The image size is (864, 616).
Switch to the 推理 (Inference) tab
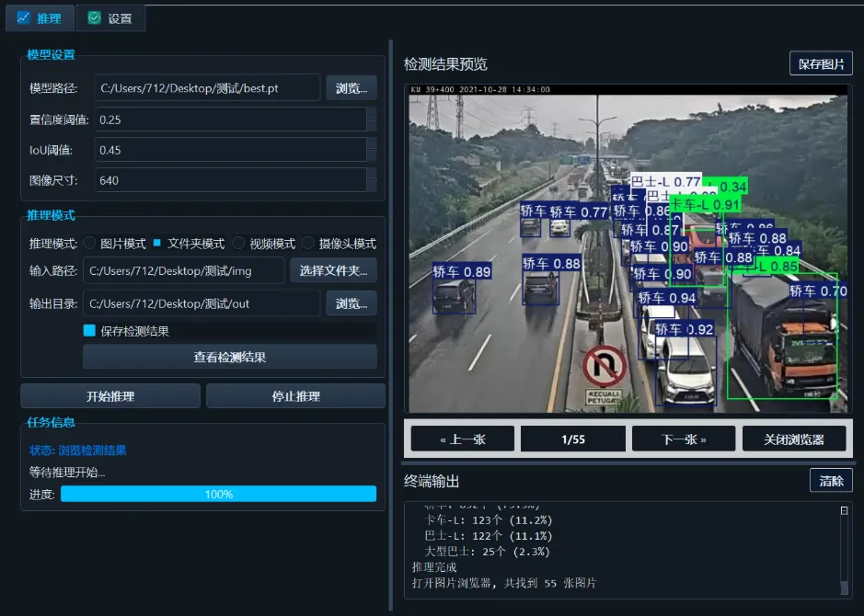(40, 17)
